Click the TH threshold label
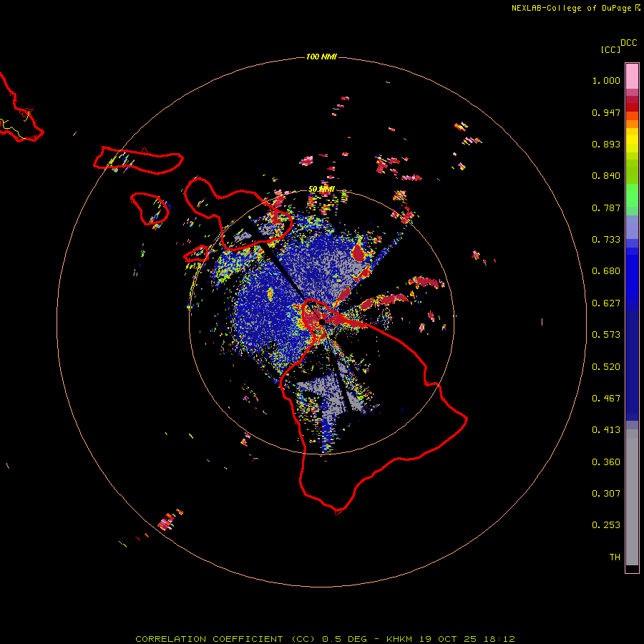The width and height of the screenshot is (644, 644). [615, 557]
